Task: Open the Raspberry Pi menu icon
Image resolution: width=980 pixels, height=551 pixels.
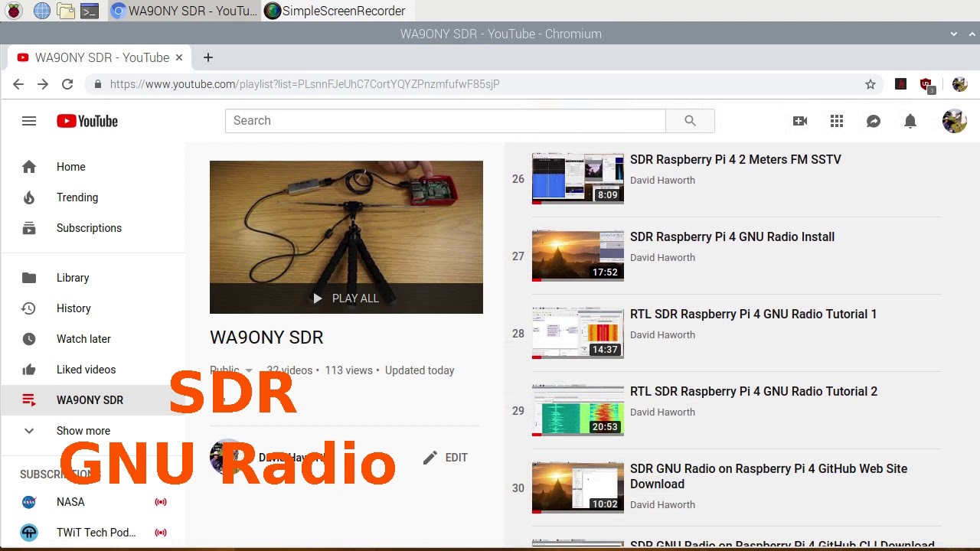Action: pyautogui.click(x=14, y=11)
